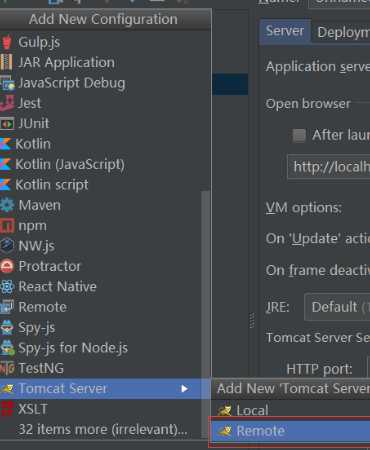The image size is (370, 450).
Task: Select the JUnit configuration entry
Action: [105, 124]
